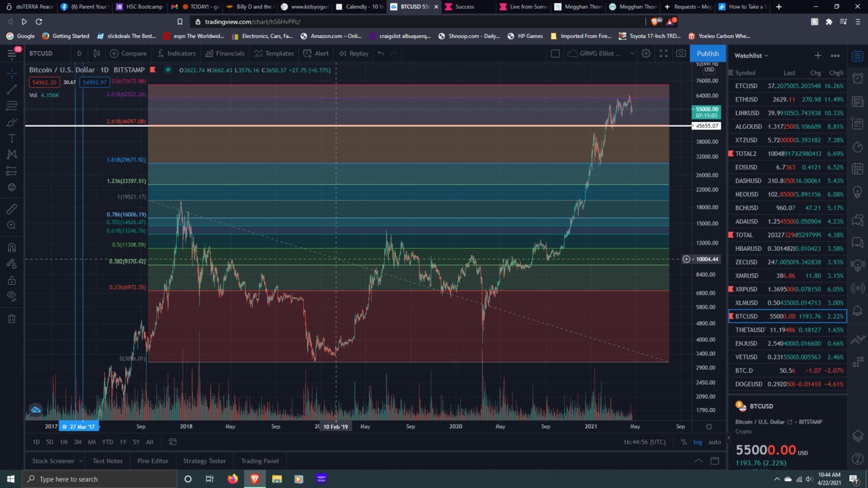
Task: Select the ruler measure tool
Action: (12, 209)
